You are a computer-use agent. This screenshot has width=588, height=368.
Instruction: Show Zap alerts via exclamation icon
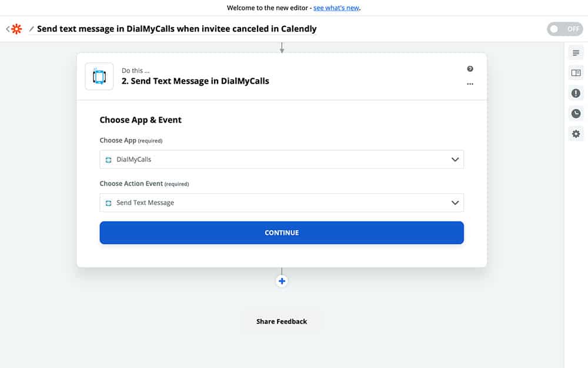(576, 93)
